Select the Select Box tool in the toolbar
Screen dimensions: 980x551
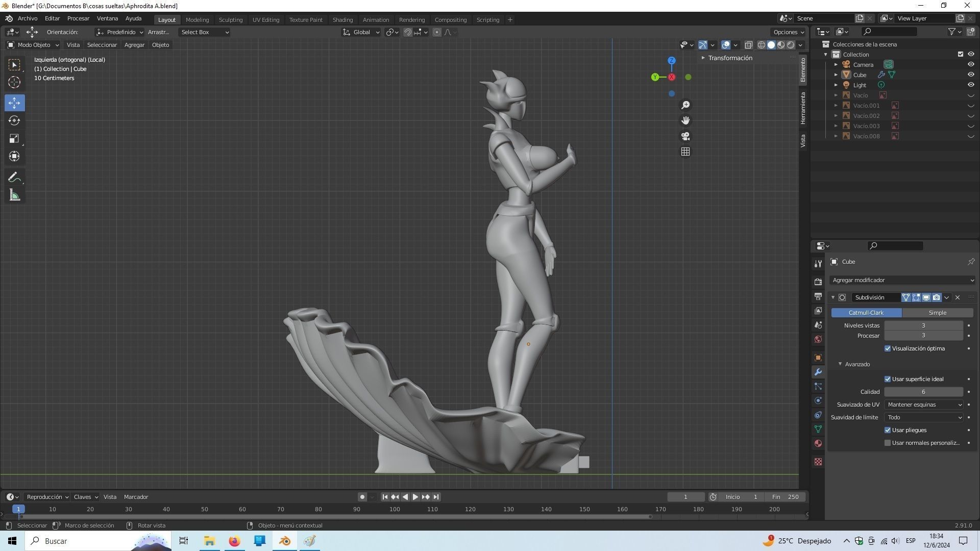14,64
